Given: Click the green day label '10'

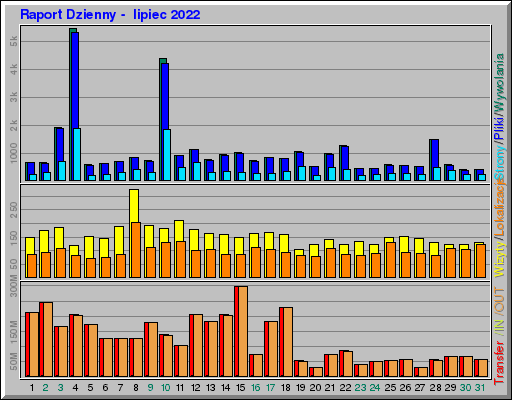Looking at the screenshot, I should click(x=165, y=388).
